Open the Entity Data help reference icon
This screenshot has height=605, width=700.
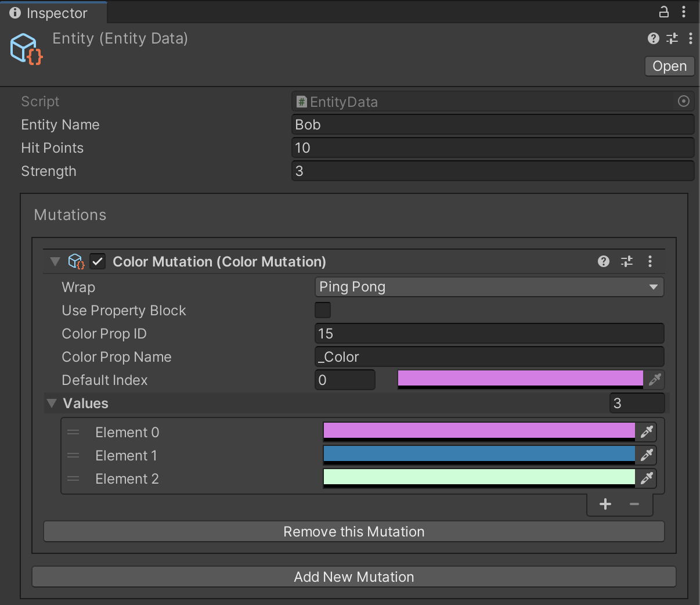(654, 38)
